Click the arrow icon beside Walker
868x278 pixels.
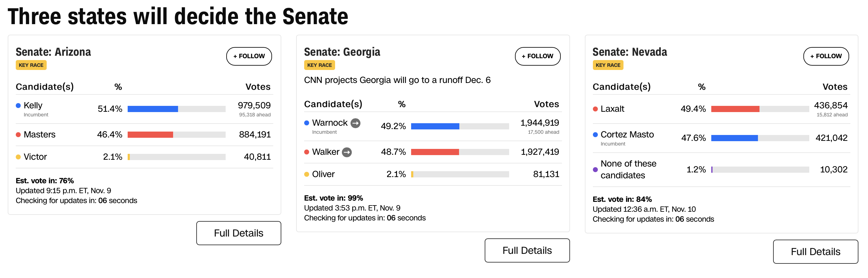tap(347, 152)
